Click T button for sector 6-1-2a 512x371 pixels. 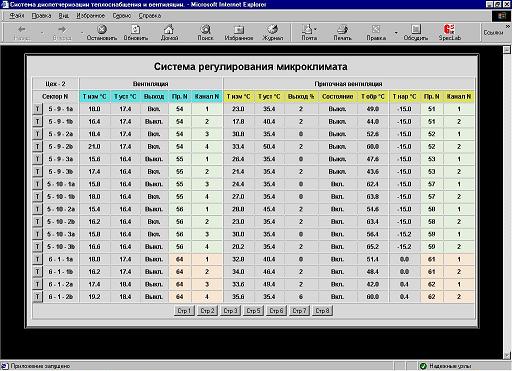[x=38, y=284]
